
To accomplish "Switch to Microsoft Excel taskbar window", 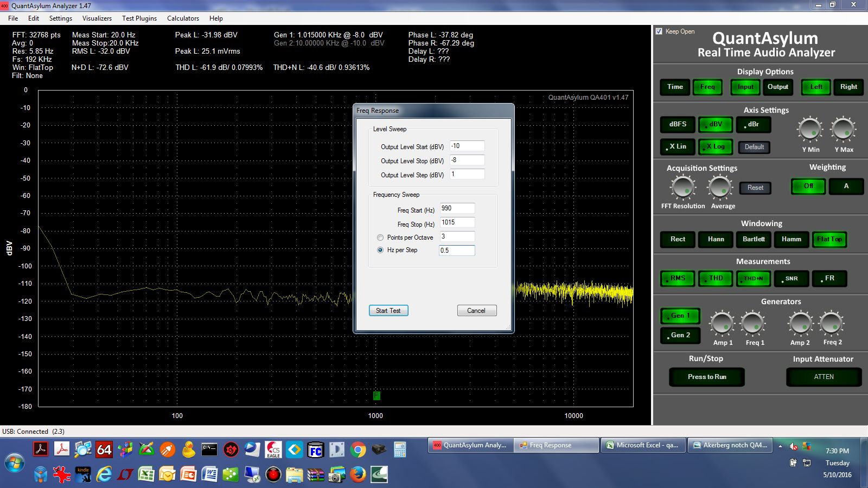I will point(644,445).
